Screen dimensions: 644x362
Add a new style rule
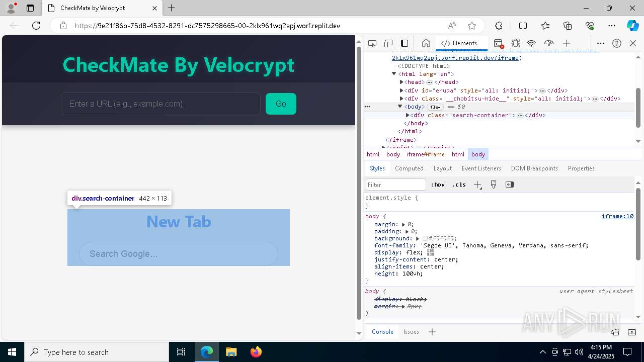477,185
